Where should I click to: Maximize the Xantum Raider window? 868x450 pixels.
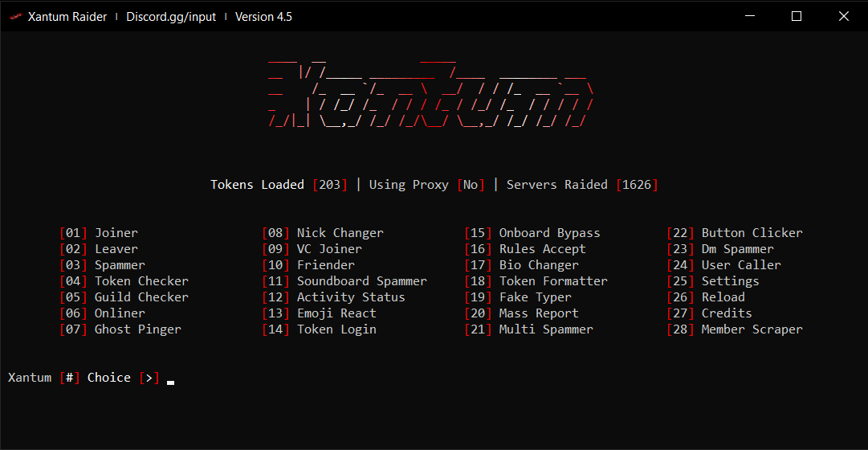[x=797, y=17]
